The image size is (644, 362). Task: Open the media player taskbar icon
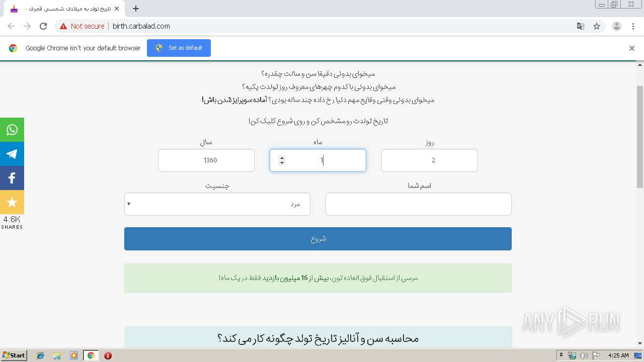coord(74,355)
